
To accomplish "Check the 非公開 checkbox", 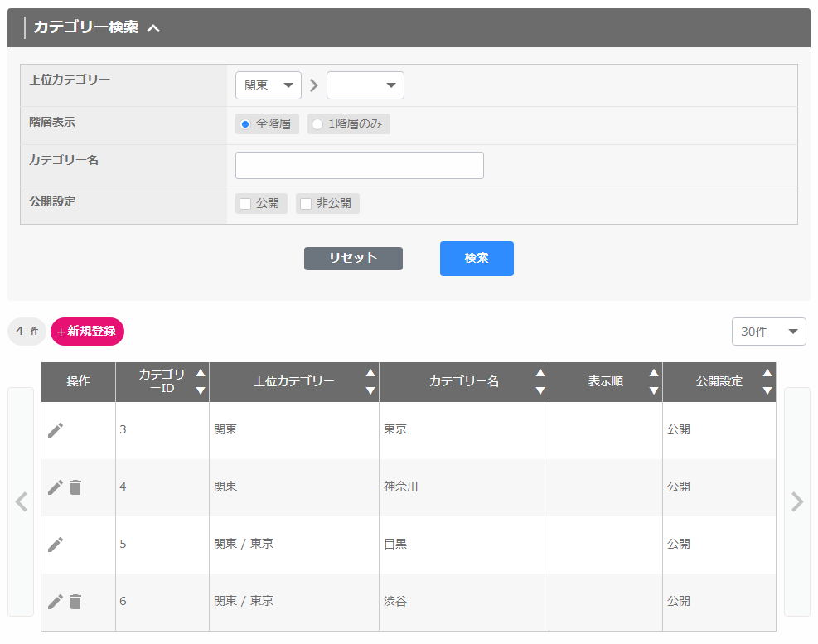I will coord(306,204).
